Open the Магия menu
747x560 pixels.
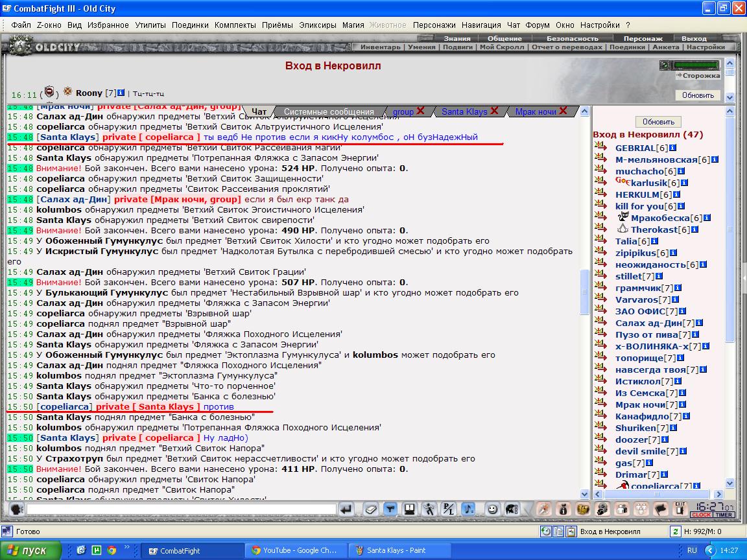click(353, 25)
